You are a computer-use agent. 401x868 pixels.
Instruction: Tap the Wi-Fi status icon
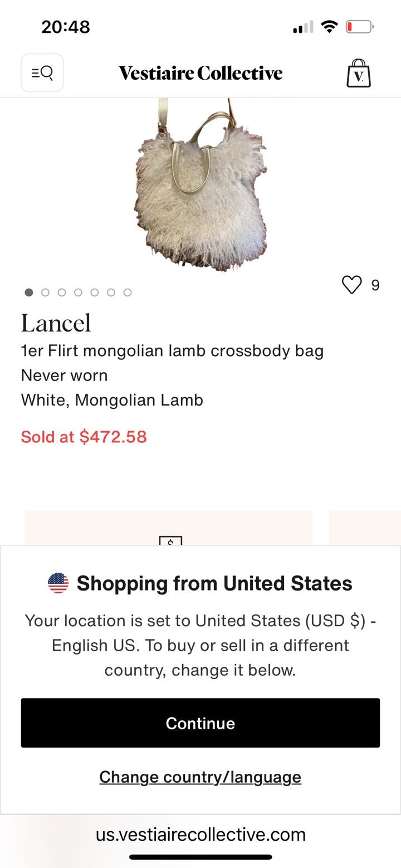pyautogui.click(x=330, y=27)
